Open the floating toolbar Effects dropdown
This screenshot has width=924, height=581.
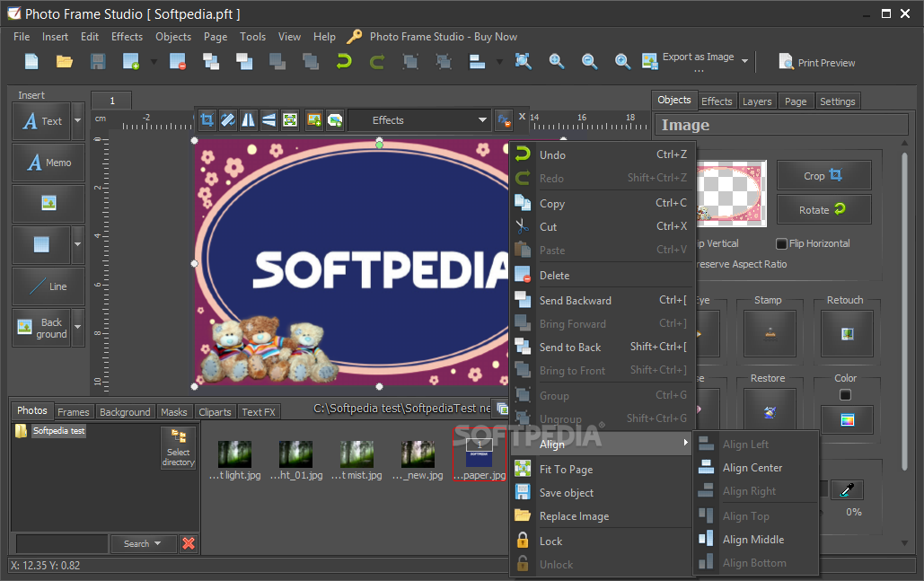pyautogui.click(x=419, y=120)
